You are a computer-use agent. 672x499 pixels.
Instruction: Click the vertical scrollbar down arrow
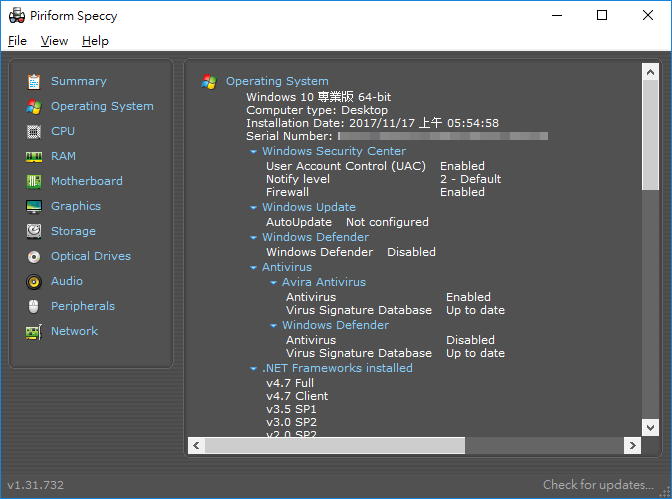650,427
